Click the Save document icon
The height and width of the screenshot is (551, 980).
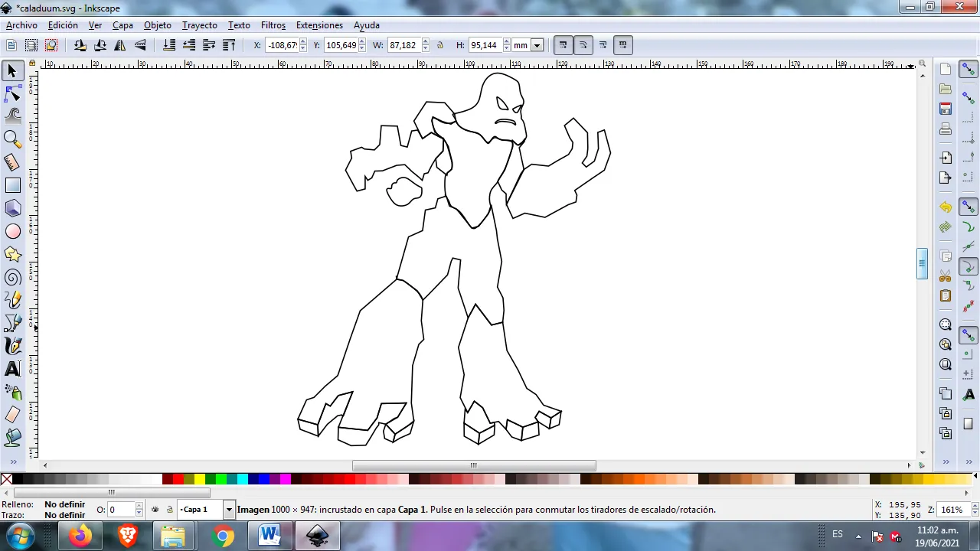pos(946,109)
